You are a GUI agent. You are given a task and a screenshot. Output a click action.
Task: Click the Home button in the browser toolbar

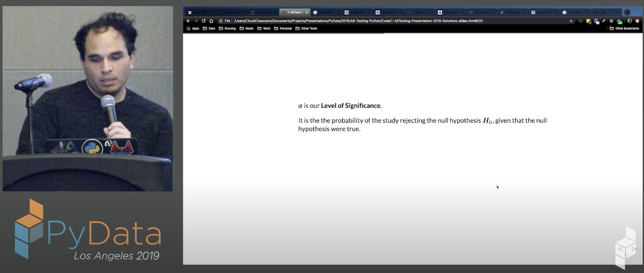210,21
